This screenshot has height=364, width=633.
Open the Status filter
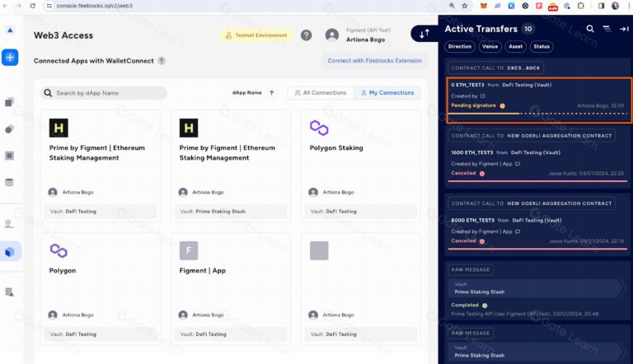point(542,46)
